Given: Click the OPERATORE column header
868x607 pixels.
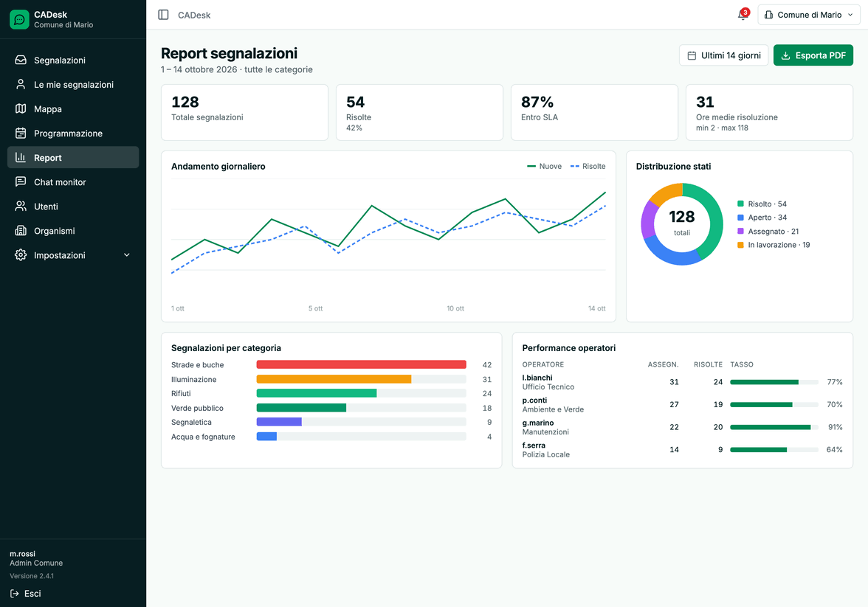Looking at the screenshot, I should (x=543, y=364).
